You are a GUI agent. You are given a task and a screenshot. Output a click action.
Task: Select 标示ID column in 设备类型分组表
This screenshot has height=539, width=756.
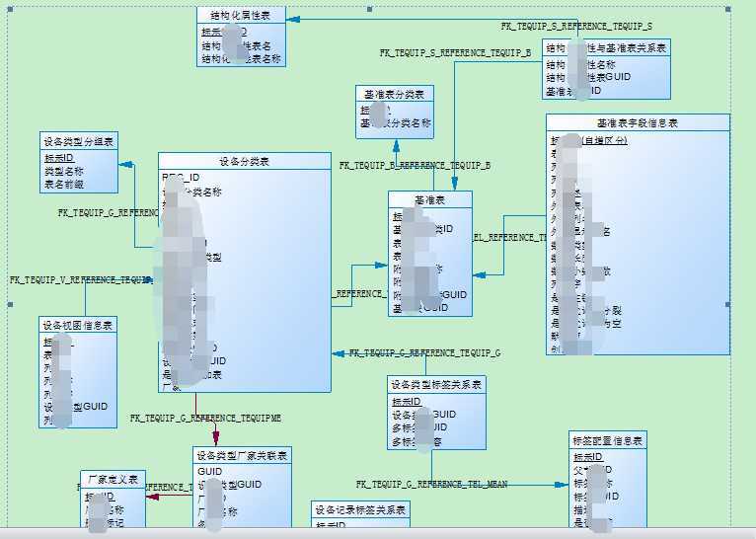(59, 158)
